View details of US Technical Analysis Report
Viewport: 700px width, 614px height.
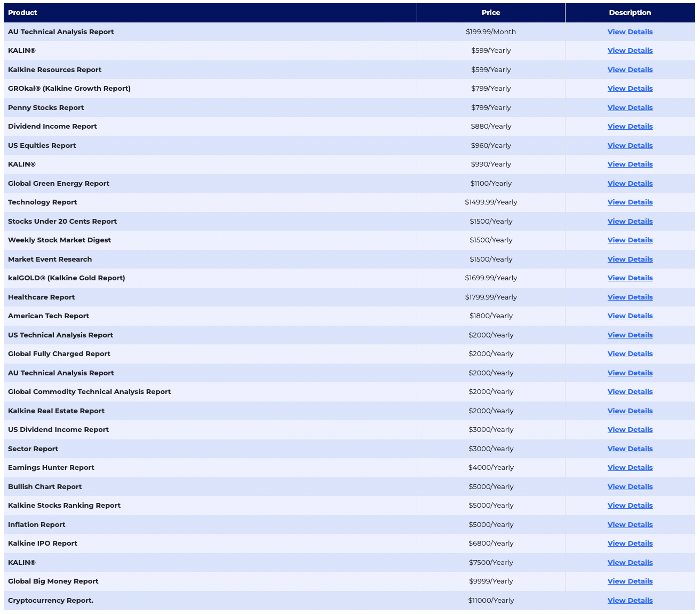pos(630,335)
